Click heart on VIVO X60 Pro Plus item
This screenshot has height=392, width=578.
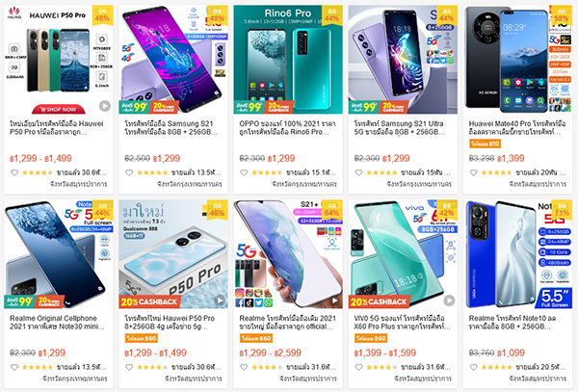click(358, 367)
